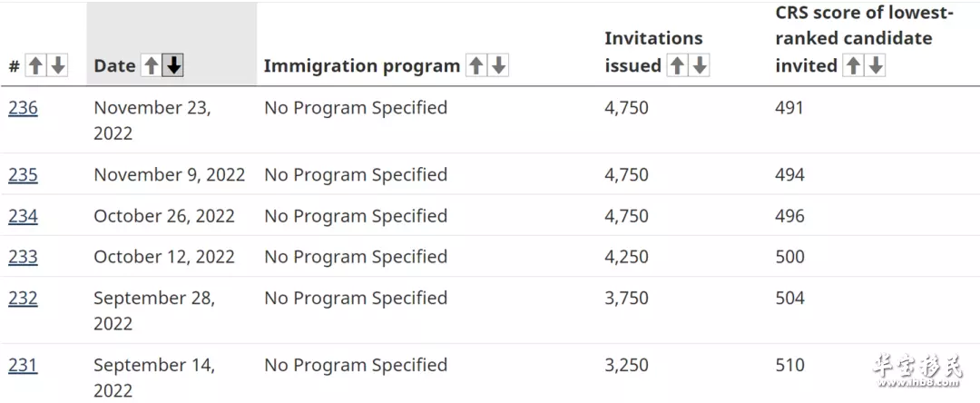The height and width of the screenshot is (403, 980).
Task: Sort draw number column descending
Action: point(57,65)
